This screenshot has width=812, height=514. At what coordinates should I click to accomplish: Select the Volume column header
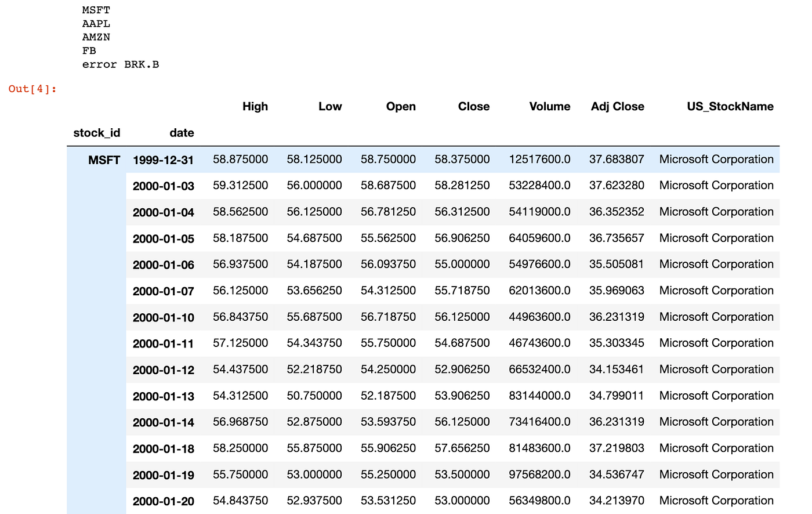tap(550, 106)
